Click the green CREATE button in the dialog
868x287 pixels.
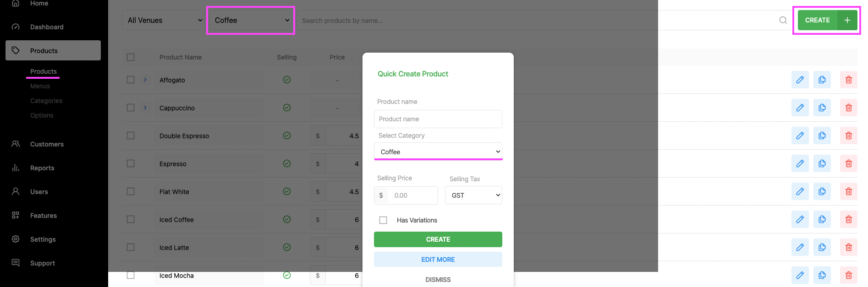click(x=438, y=239)
